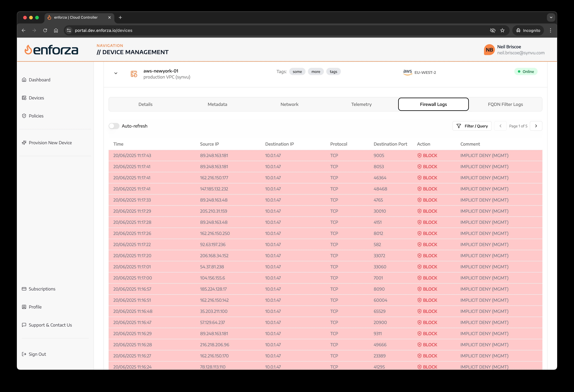Click the NB avatar for Neil Briscoe
574x392 pixels.
point(489,49)
